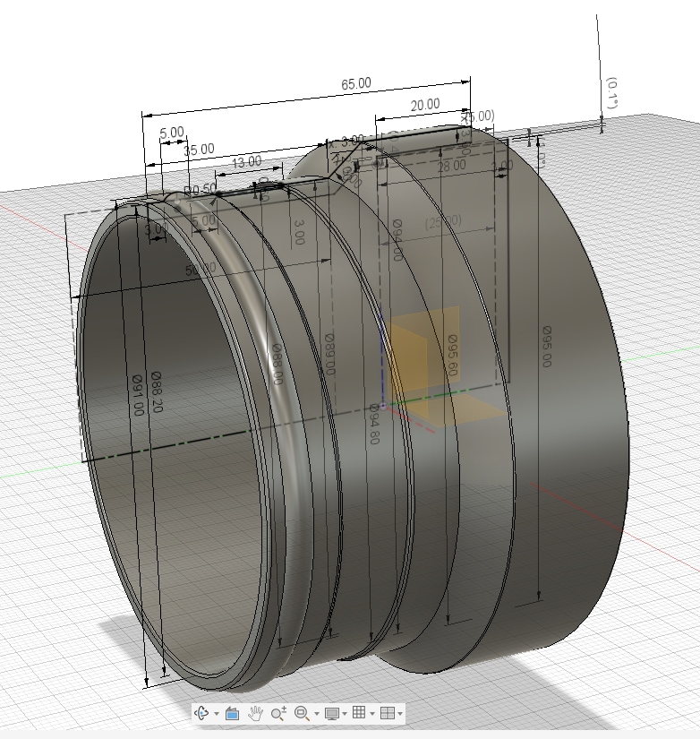Screen dimensions: 700x739
Task: Select the 20.00 dimension label
Action: [x=425, y=105]
